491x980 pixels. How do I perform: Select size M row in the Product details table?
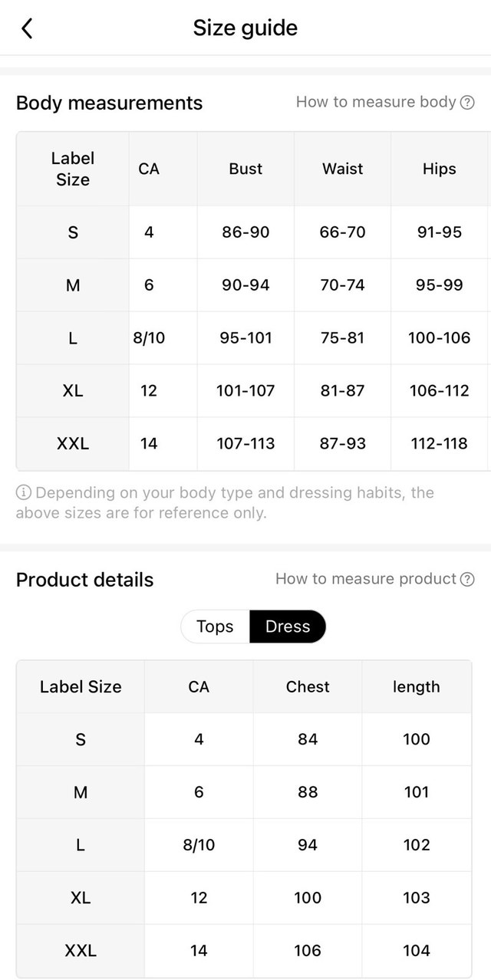[244, 792]
